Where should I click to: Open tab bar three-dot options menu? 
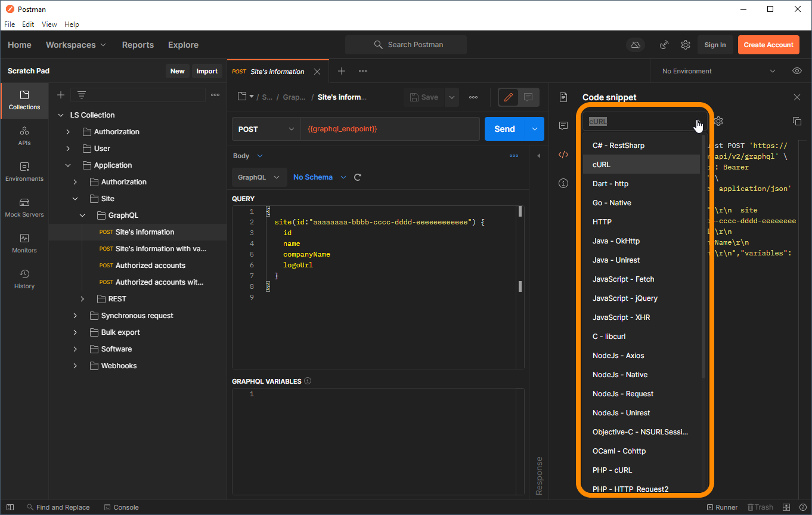[363, 71]
